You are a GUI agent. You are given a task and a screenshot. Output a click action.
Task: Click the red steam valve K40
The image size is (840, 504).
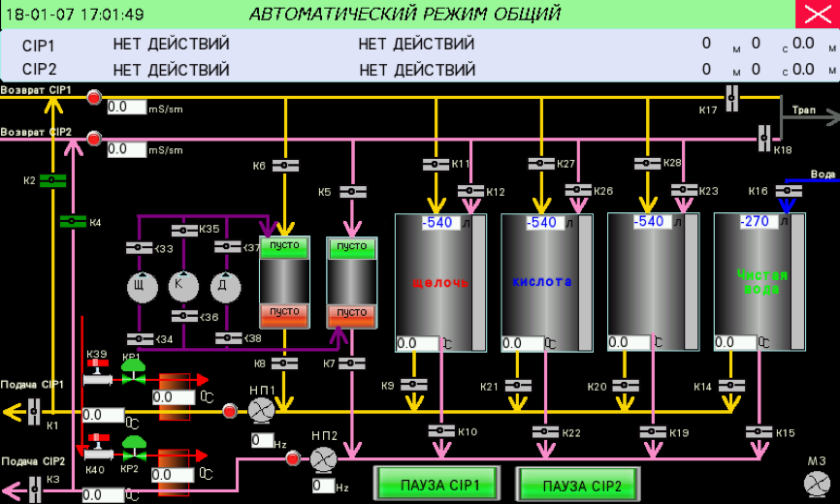pos(99,449)
